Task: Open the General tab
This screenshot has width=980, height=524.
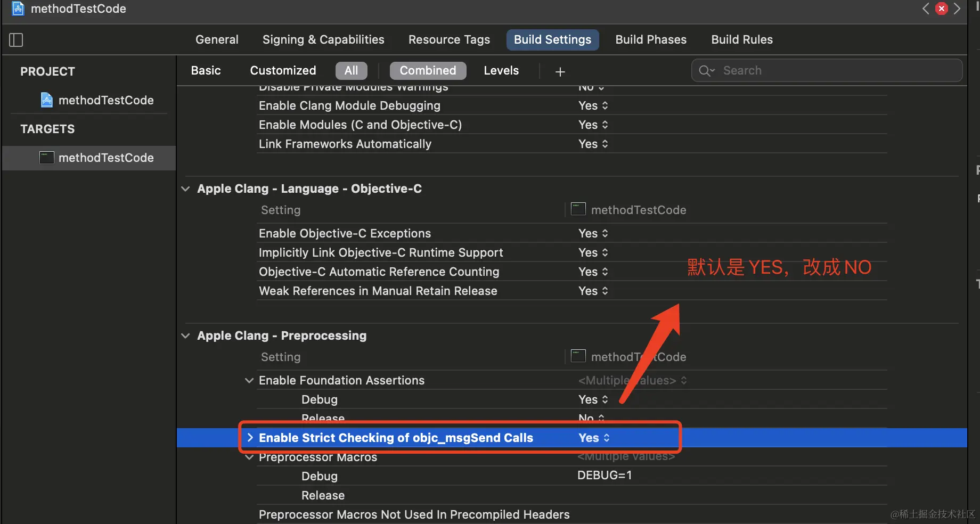Action: [x=217, y=40]
